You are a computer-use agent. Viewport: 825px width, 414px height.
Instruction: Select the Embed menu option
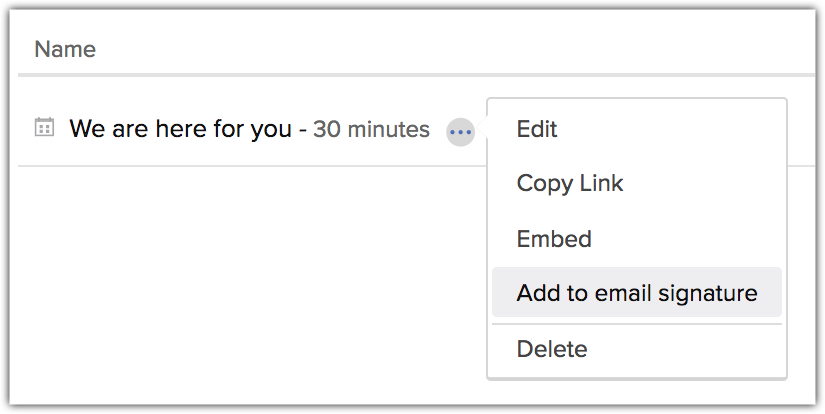click(x=554, y=239)
